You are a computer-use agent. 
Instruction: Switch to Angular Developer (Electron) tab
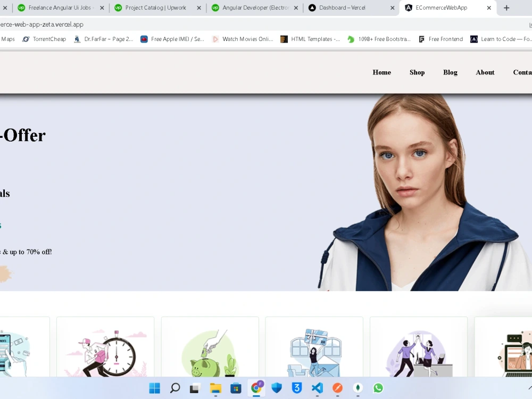(251, 8)
